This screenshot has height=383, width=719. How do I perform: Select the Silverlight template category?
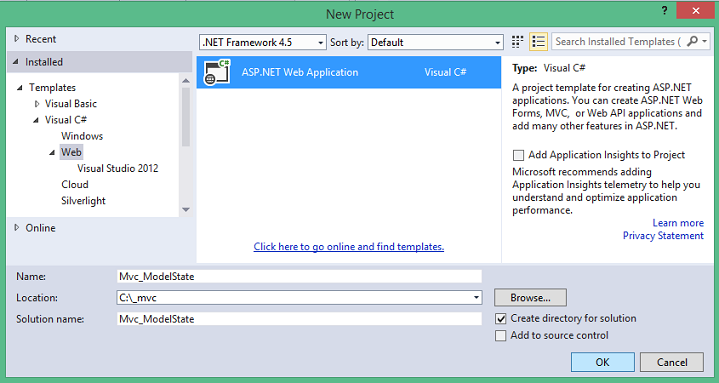83,201
